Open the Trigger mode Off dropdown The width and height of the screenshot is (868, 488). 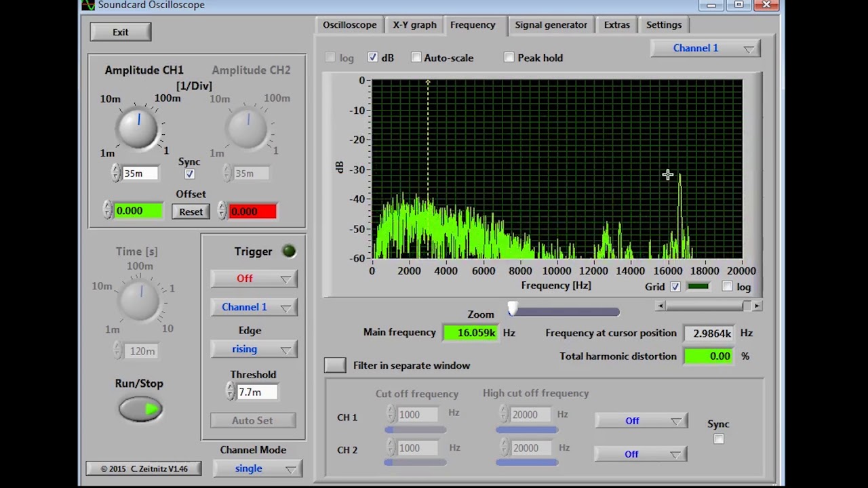point(253,279)
